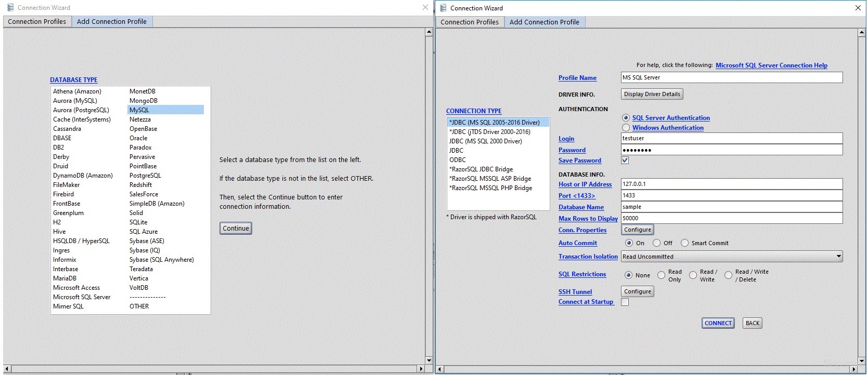Click Display Driver Details button

pyautogui.click(x=652, y=94)
